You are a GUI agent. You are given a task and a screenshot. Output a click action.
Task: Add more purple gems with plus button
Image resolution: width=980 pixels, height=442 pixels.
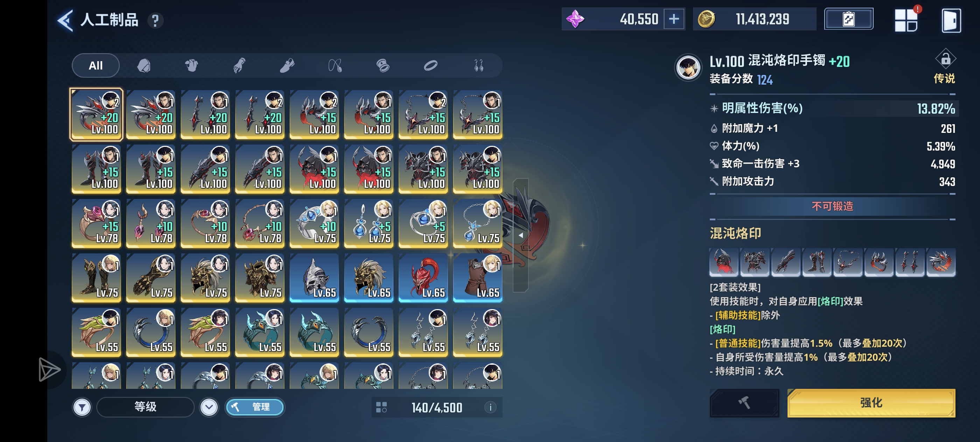(x=674, y=19)
